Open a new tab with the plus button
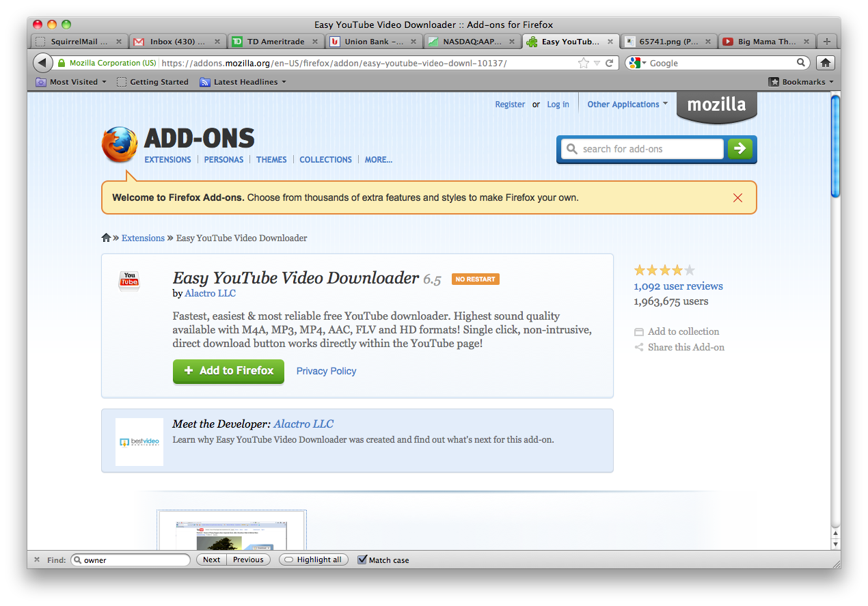Viewport: 868px width, 606px height. tap(827, 42)
